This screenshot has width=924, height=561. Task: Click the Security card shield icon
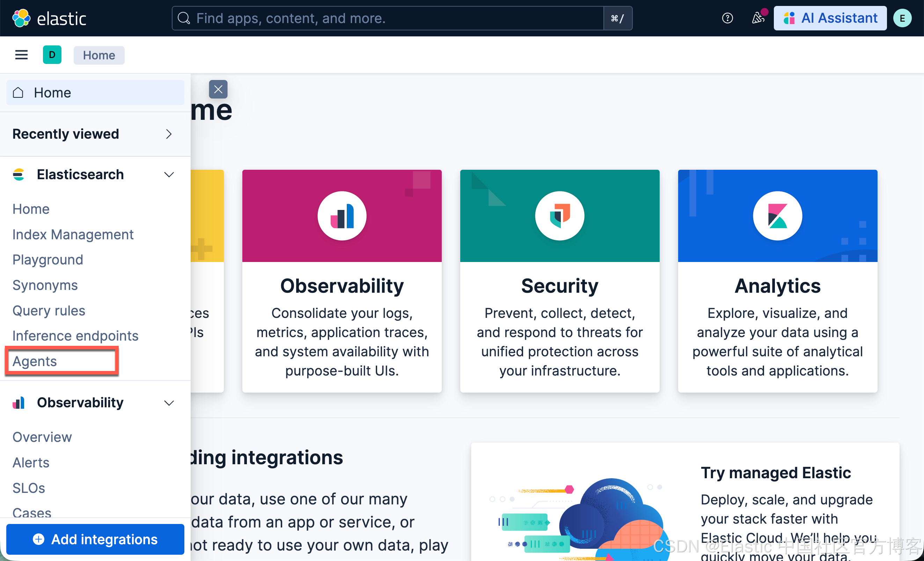[559, 216]
